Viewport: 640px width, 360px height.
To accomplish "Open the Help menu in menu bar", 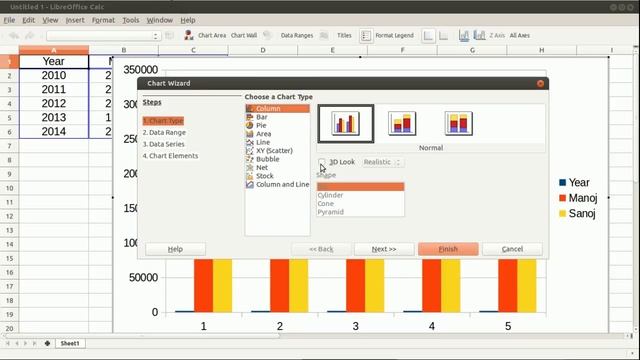I will (x=188, y=20).
